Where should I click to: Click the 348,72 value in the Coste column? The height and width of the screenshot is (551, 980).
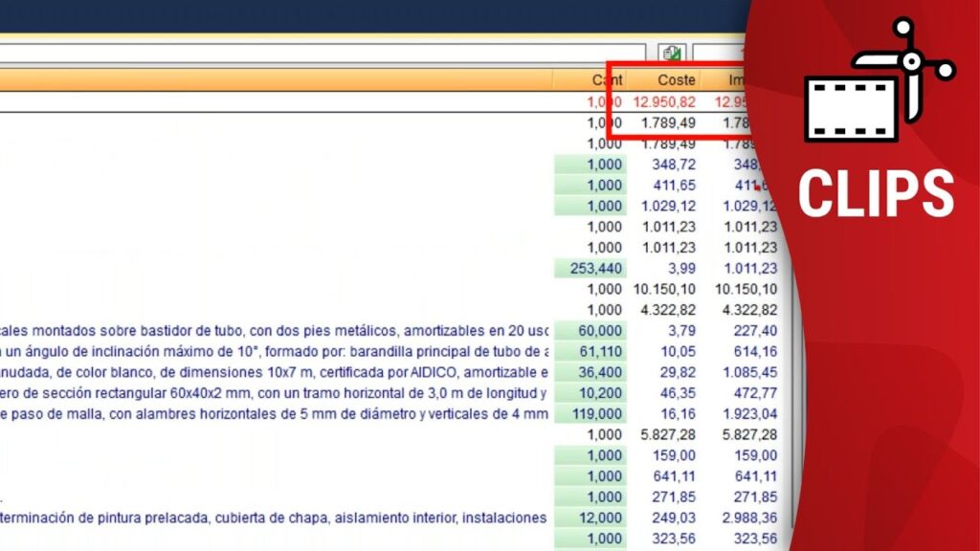coord(675,165)
